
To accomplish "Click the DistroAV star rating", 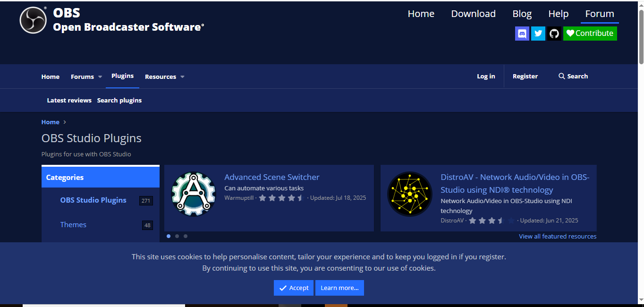I will (x=491, y=221).
